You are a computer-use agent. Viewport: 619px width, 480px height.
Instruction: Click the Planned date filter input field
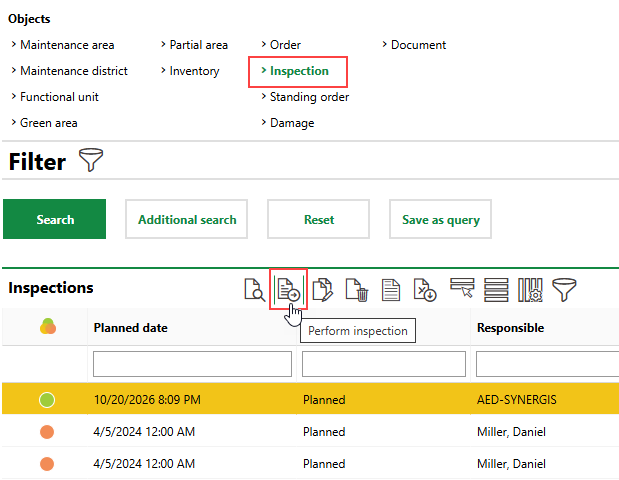(192, 364)
